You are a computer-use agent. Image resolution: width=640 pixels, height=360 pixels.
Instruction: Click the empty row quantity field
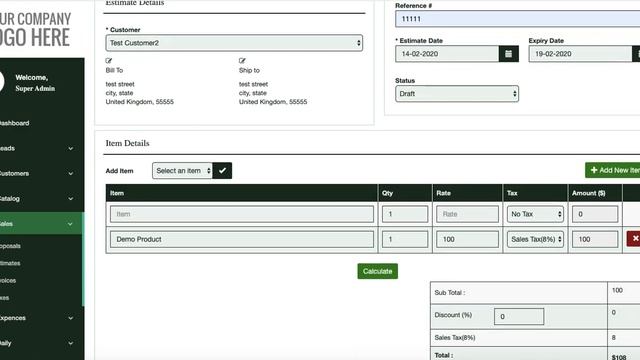pyautogui.click(x=405, y=214)
